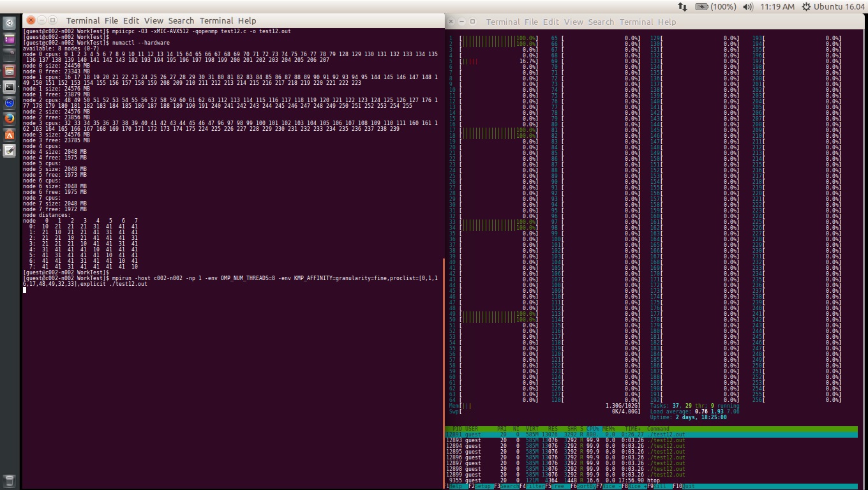Click the left terminal's scrollbar handle
Viewport: 868px width, 490px height.
[444, 373]
